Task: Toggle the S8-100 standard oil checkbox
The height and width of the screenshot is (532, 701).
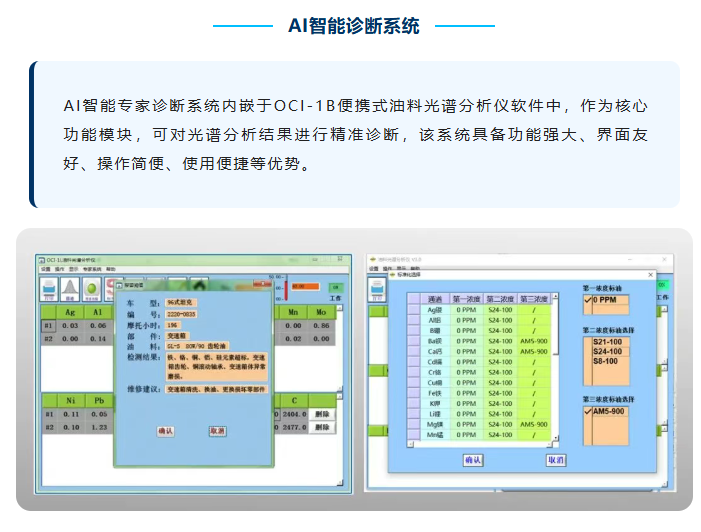Action: 588,361
